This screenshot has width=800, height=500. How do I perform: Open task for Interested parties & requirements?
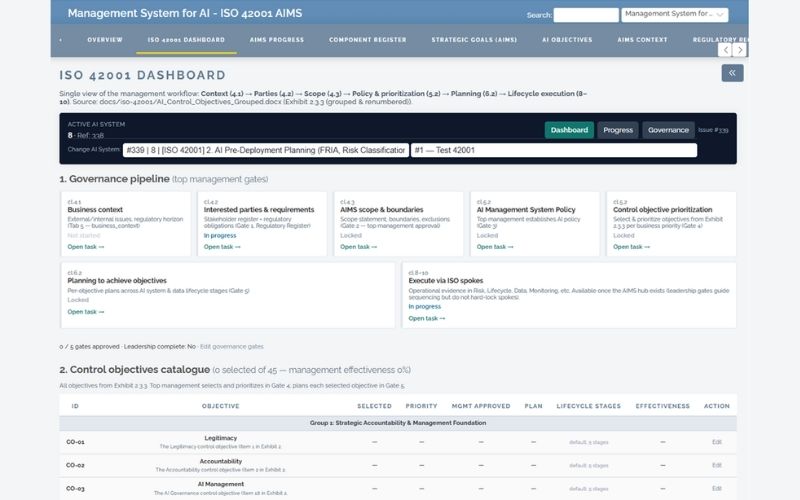tap(222, 247)
